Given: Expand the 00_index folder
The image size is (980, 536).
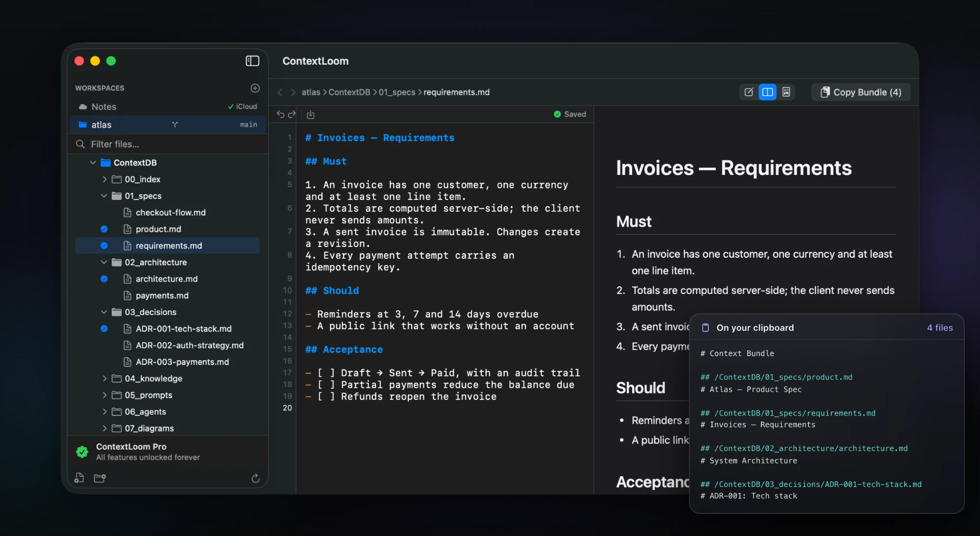Looking at the screenshot, I should click(x=104, y=179).
